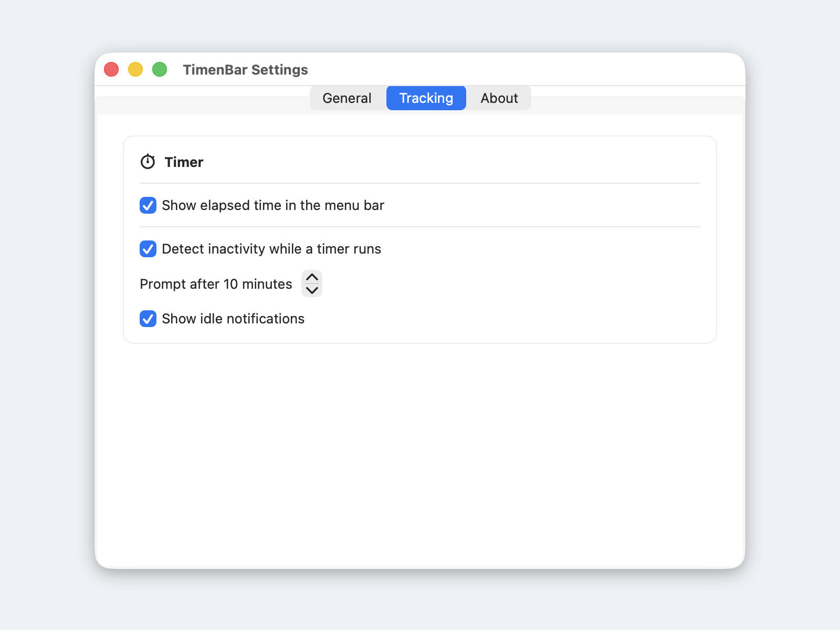Disable Detect inactivity while a timer runs

click(x=148, y=249)
